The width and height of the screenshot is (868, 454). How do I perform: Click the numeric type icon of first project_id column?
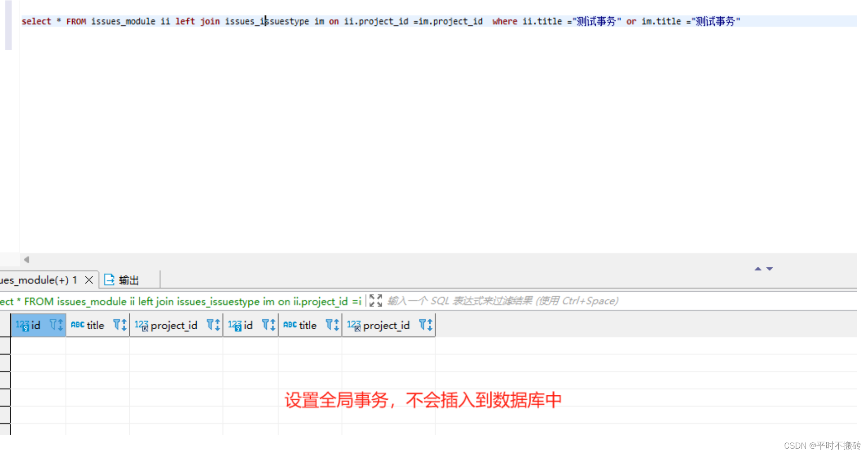click(x=141, y=325)
